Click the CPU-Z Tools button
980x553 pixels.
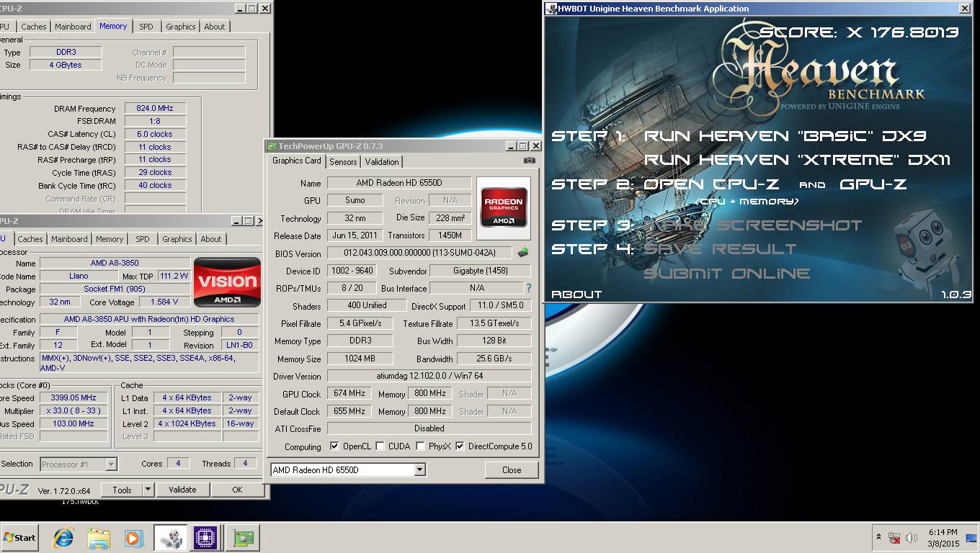122,490
